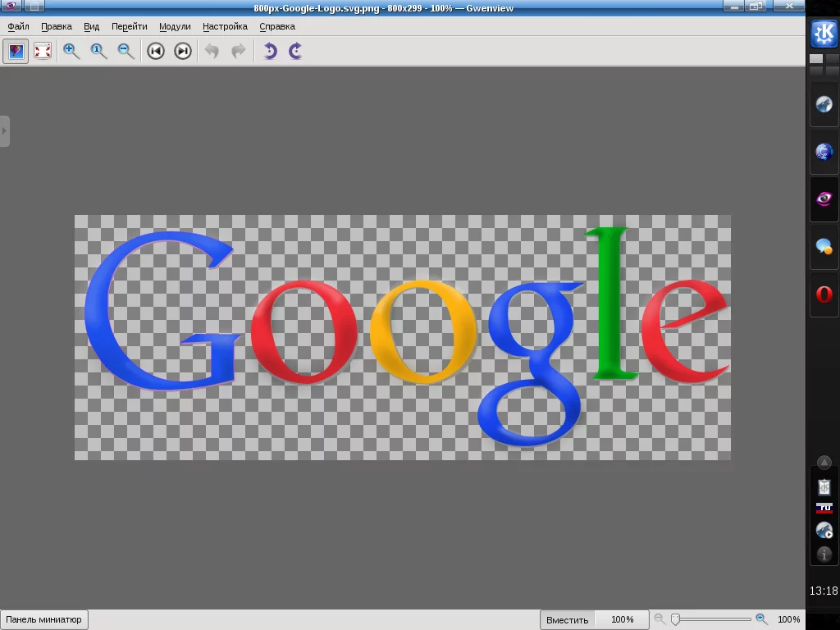The image size is (840, 630).
Task: Click the chat bubble messenger icon in panel
Action: pyautogui.click(x=824, y=247)
